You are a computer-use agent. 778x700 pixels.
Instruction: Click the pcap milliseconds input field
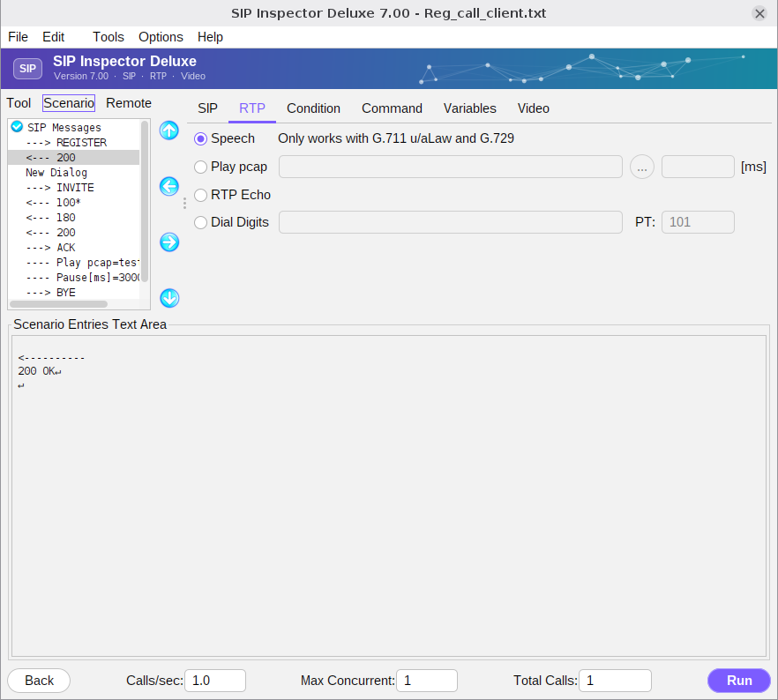tap(698, 167)
